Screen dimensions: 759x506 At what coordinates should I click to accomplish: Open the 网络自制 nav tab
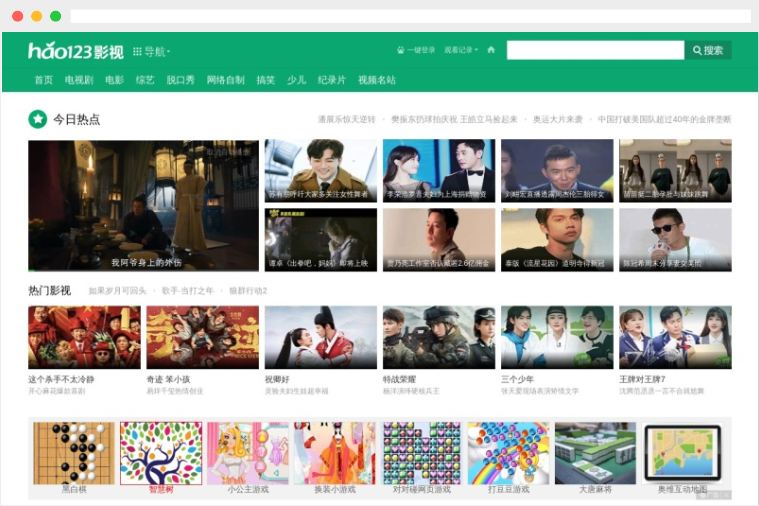(226, 80)
